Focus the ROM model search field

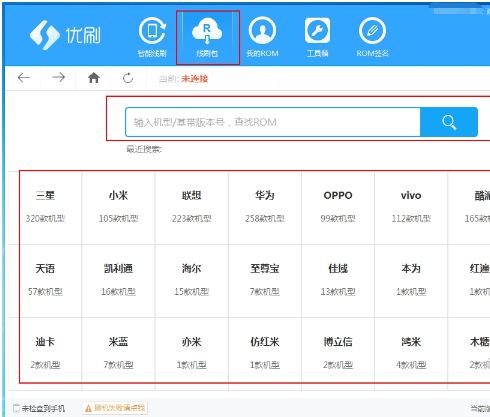pyautogui.click(x=273, y=122)
